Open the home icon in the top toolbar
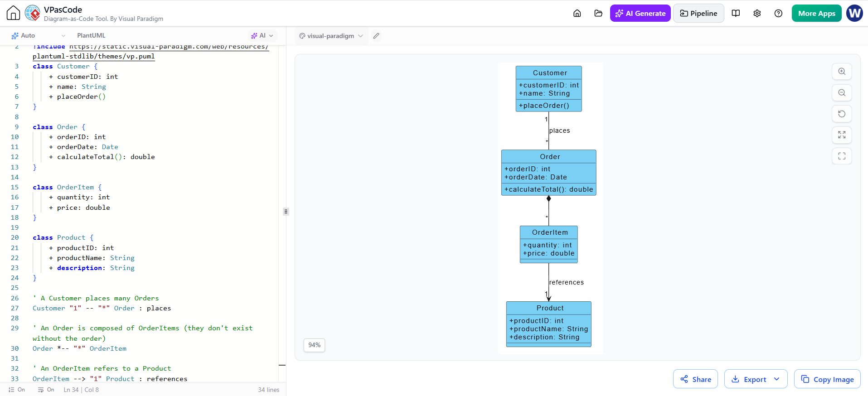Image resolution: width=868 pixels, height=396 pixels. point(577,13)
